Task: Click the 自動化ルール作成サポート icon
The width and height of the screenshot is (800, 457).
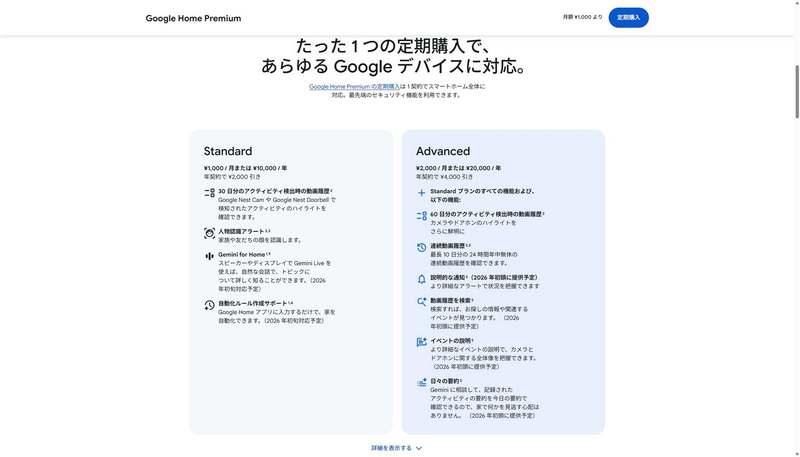Action: point(209,305)
